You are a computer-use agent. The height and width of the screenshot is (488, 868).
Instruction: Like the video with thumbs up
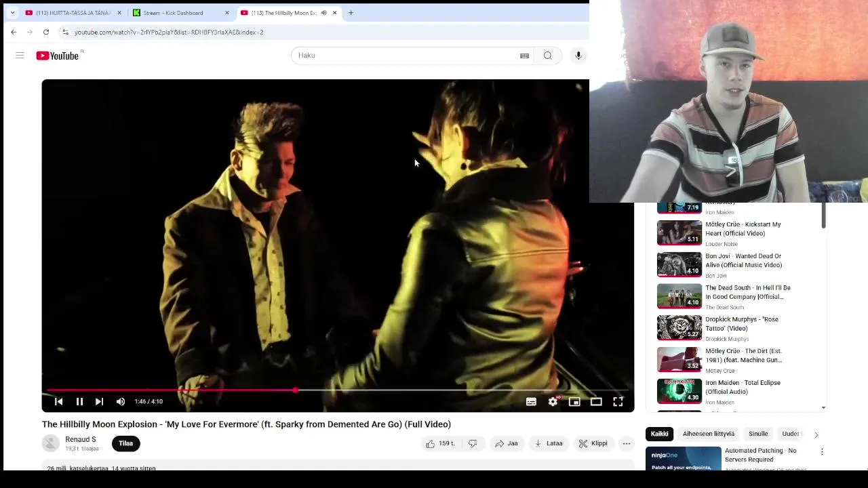click(x=439, y=443)
